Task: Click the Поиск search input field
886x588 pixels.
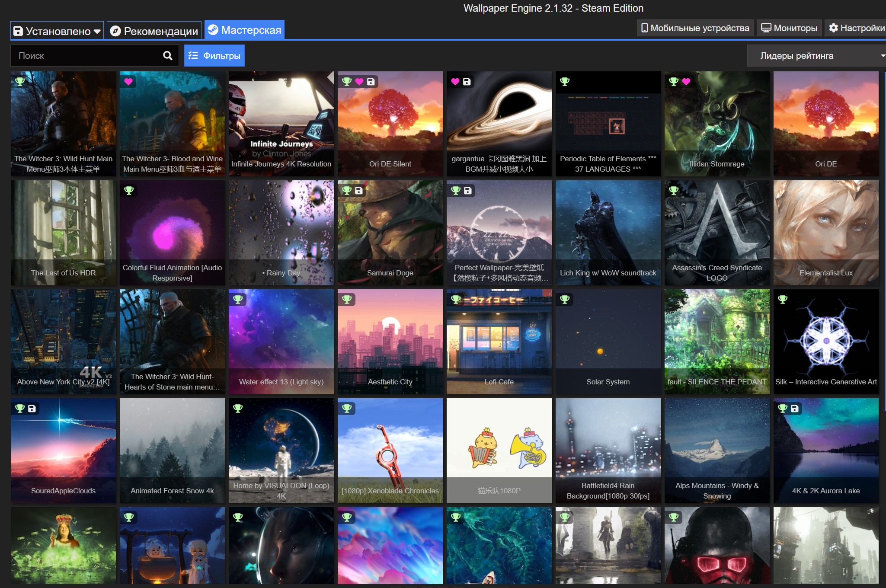Action: pos(86,56)
